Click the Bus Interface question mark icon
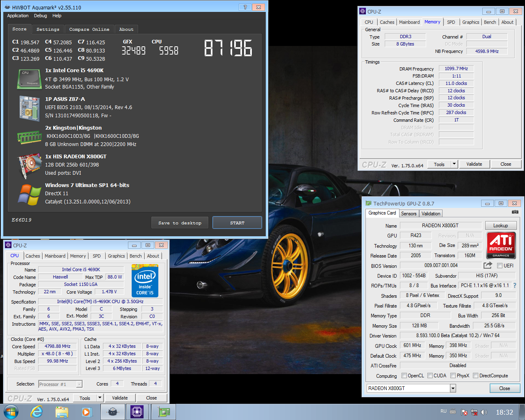 tap(515, 285)
